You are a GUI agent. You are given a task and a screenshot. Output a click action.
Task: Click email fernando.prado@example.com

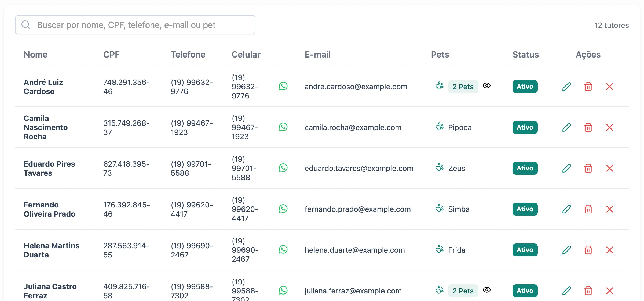[357, 209]
